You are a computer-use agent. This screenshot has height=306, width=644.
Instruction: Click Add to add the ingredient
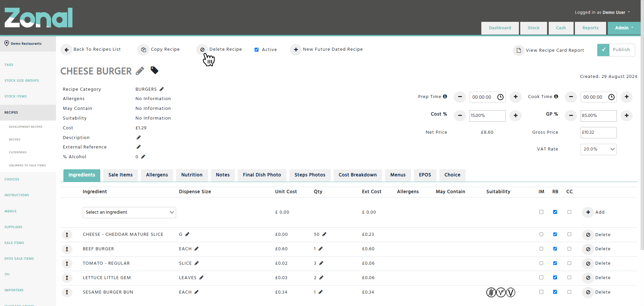point(594,212)
